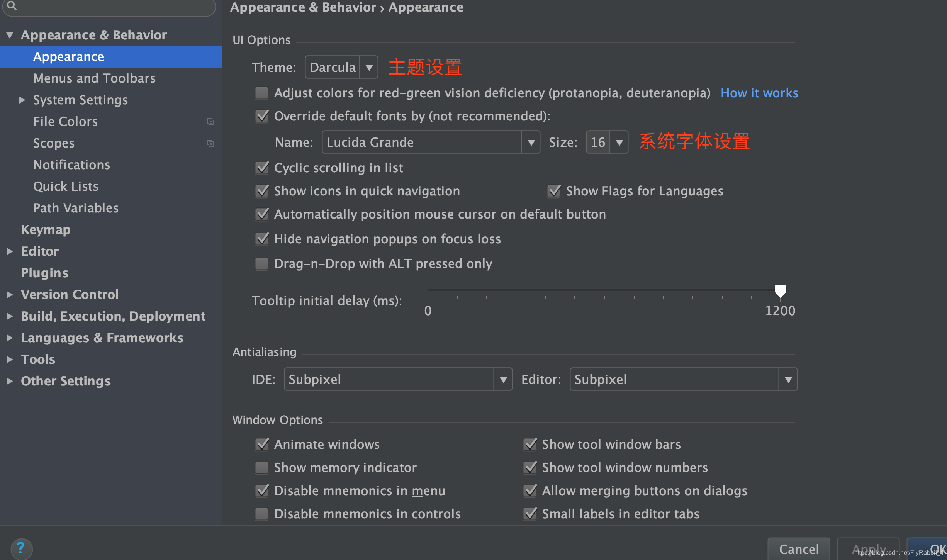Viewport: 947px width, 560px height.
Task: Collapse the Appearance & Behavior tree arrow
Action: (10, 35)
